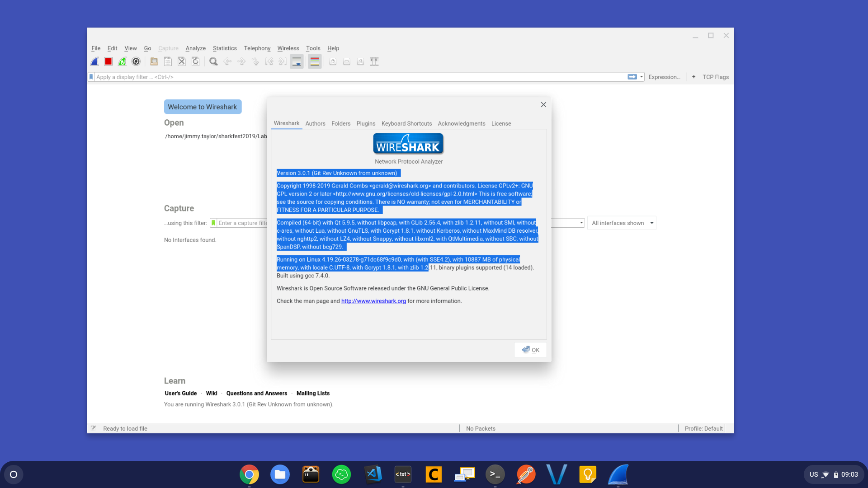868x488 pixels.
Task: Click the go to specified packet icon
Action: (x=255, y=61)
